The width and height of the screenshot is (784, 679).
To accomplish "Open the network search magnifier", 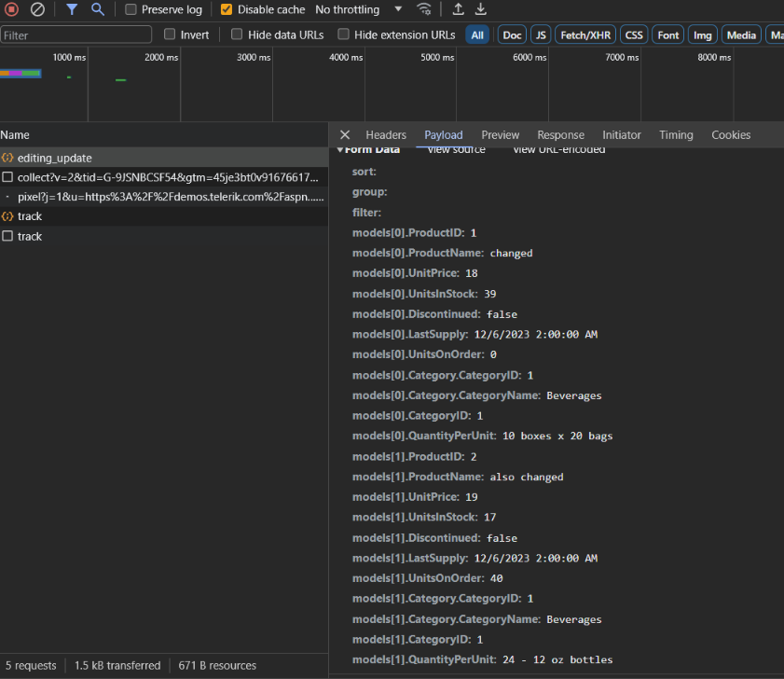I will (97, 9).
